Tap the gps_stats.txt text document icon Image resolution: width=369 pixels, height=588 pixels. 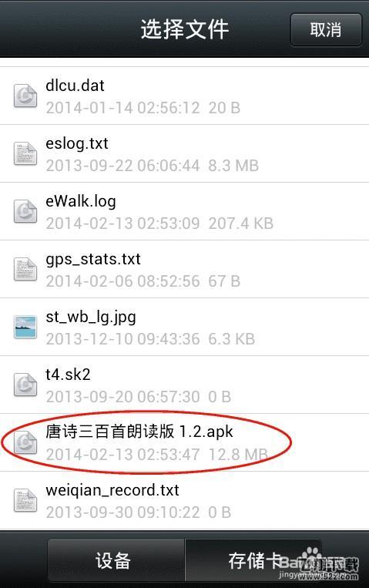pos(25,269)
